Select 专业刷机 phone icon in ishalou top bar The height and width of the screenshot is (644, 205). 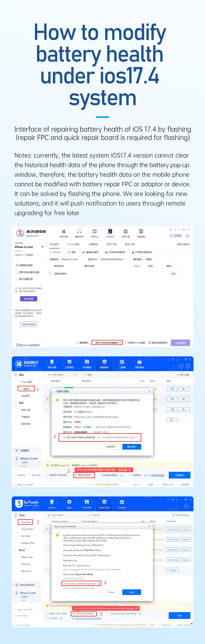(110, 231)
